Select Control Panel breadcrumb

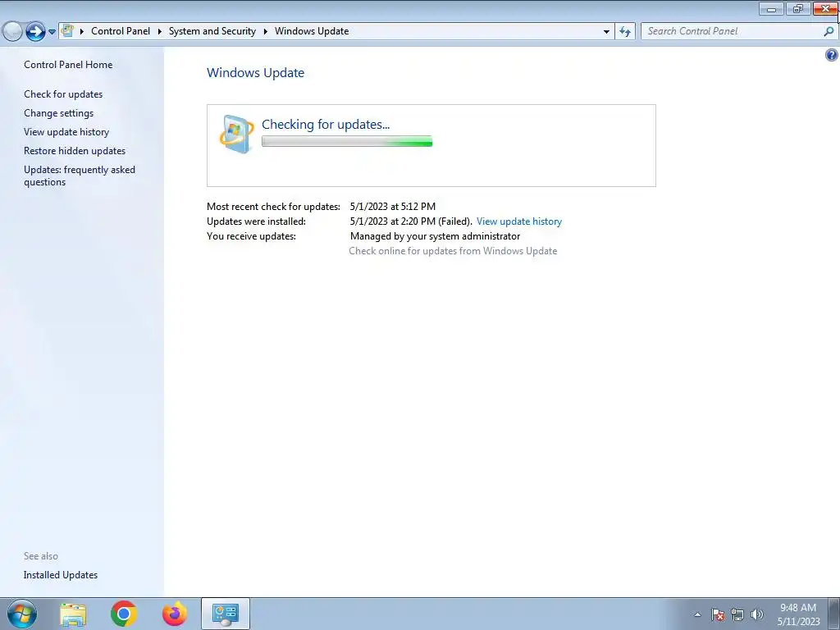click(x=121, y=31)
